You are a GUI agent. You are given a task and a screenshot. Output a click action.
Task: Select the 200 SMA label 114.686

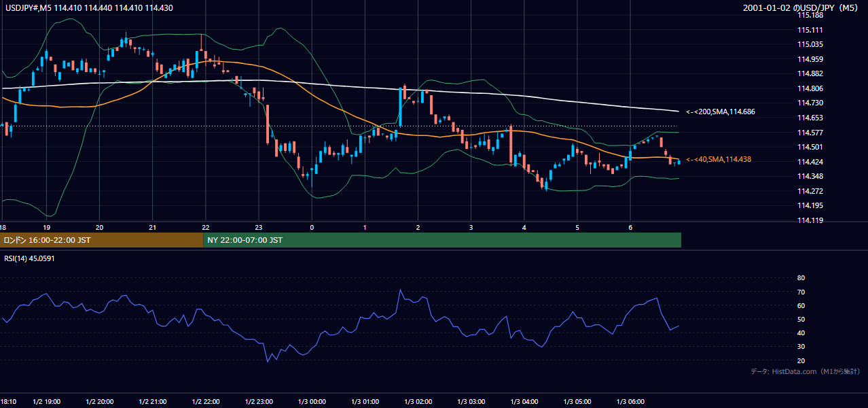click(721, 112)
